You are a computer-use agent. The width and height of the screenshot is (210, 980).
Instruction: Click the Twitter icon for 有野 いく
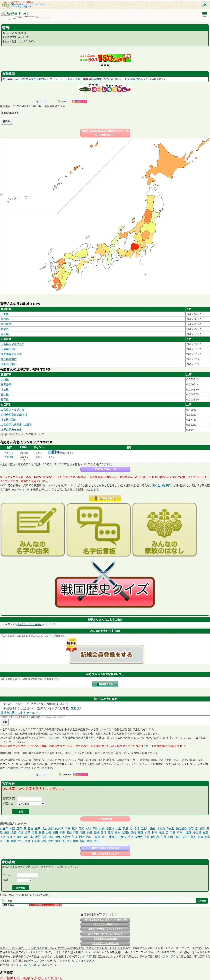tap(50, 452)
